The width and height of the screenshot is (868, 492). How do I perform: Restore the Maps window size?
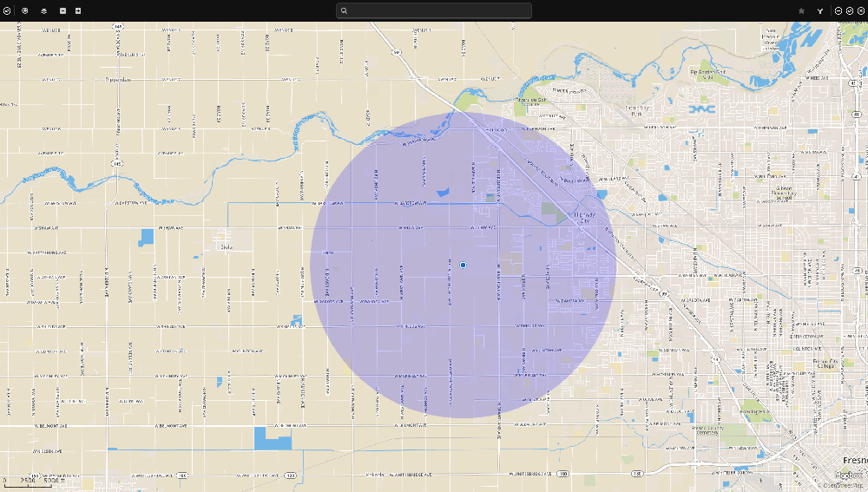[x=849, y=10]
